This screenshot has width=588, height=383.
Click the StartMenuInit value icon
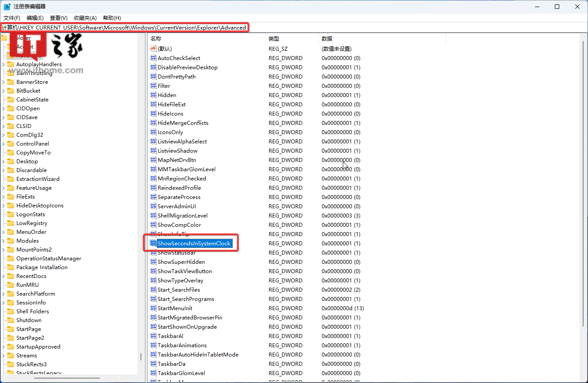[x=153, y=308]
